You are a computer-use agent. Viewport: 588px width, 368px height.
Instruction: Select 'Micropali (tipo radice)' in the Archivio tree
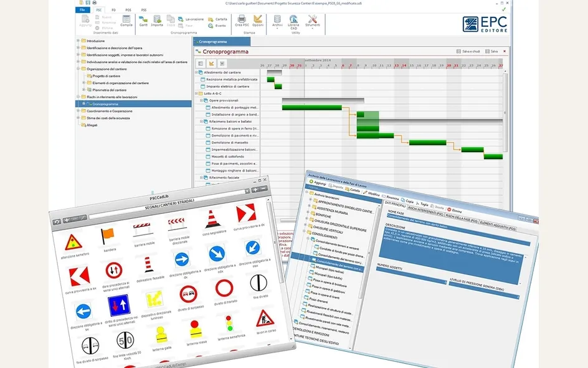[330, 269]
